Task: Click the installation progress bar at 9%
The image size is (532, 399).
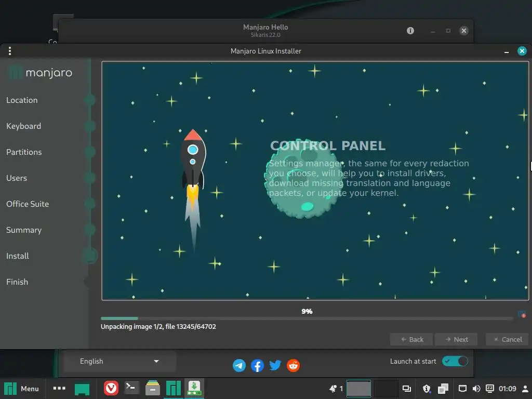Action: click(307, 318)
